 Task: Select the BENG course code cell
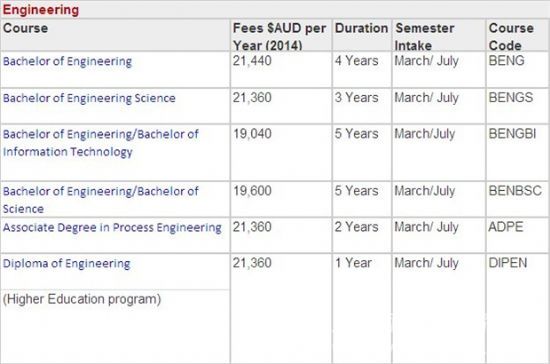pos(507,61)
